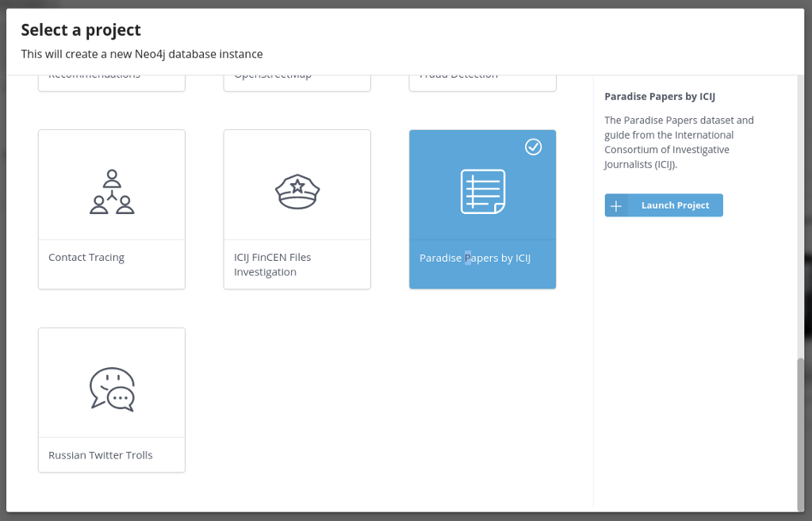The image size is (812, 521).
Task: Click the "Russian Twitter Trolls" card label
Action: tap(101, 455)
